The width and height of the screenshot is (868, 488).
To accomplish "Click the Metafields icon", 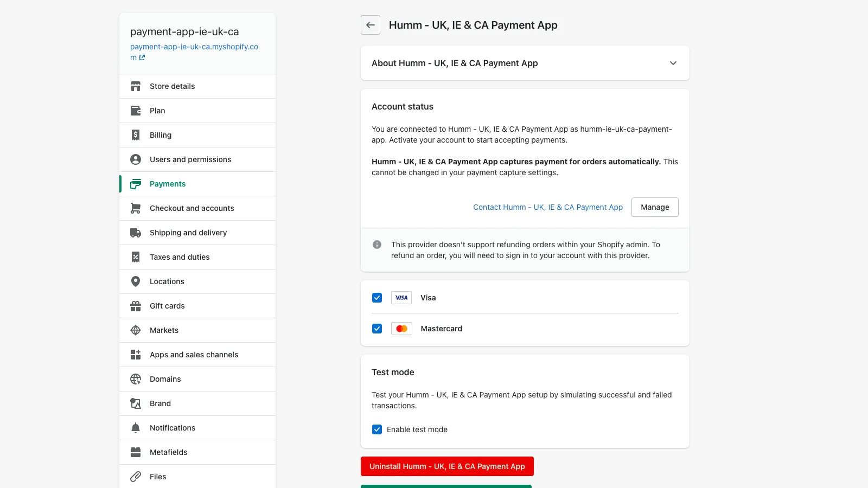I will 136,452.
